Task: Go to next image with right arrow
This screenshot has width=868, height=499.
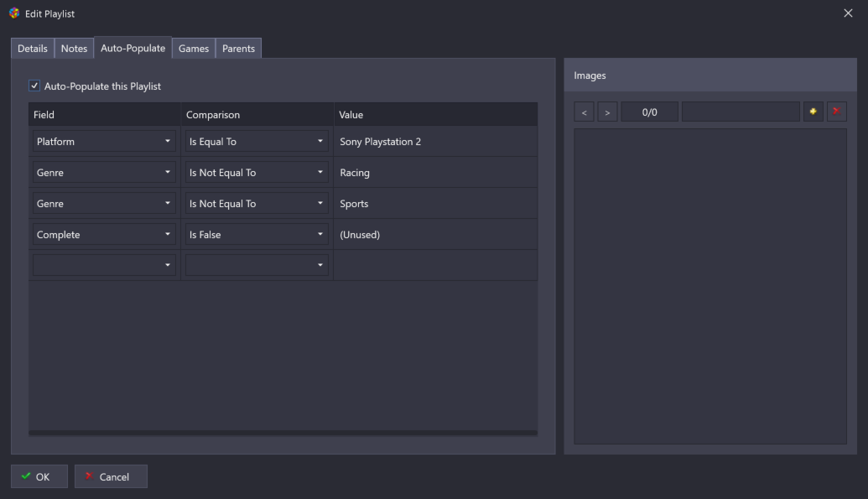Action: pyautogui.click(x=607, y=112)
